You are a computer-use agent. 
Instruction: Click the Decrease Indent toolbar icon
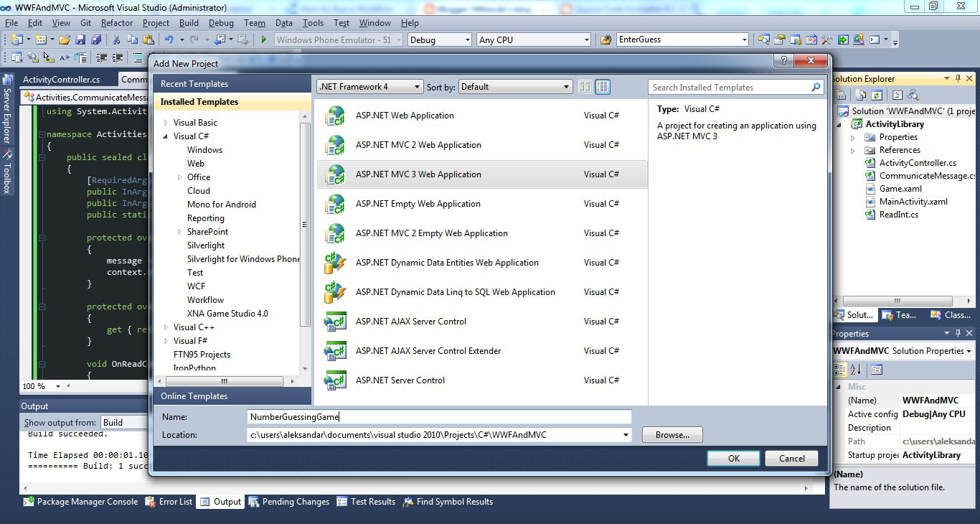tap(102, 57)
